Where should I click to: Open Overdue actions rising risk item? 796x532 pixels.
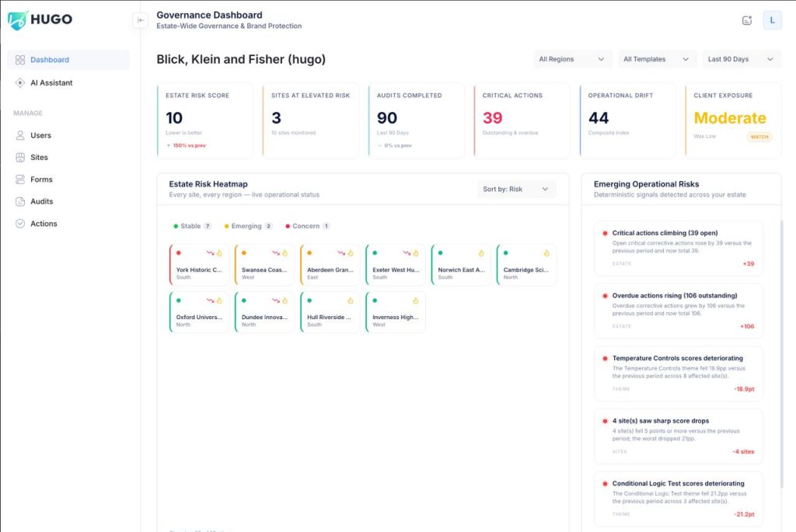tap(678, 311)
